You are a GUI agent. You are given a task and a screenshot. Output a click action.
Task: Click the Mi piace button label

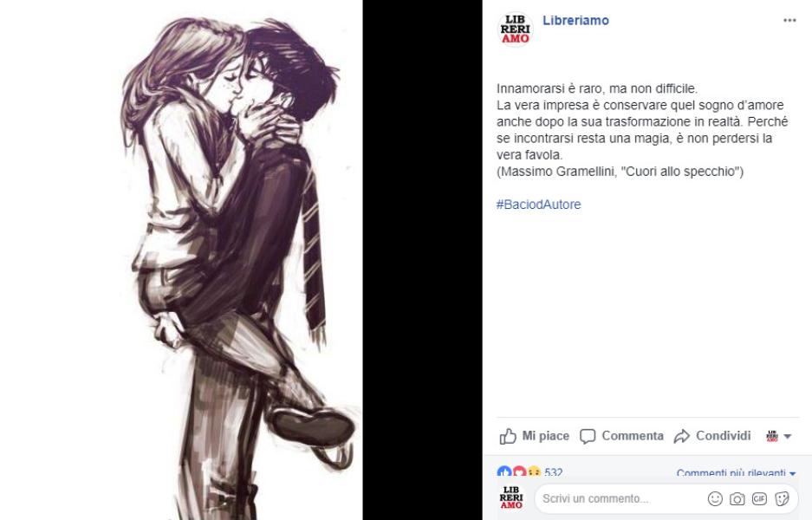click(x=545, y=436)
